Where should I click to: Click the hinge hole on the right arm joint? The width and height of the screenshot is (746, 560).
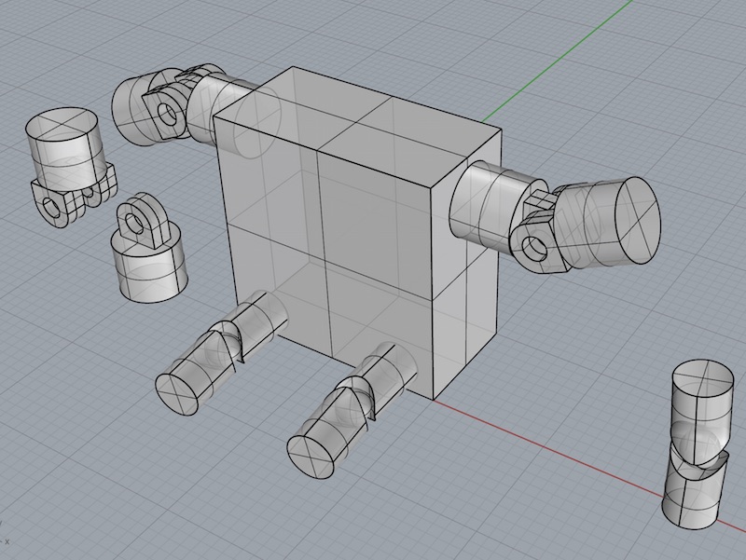point(534,248)
